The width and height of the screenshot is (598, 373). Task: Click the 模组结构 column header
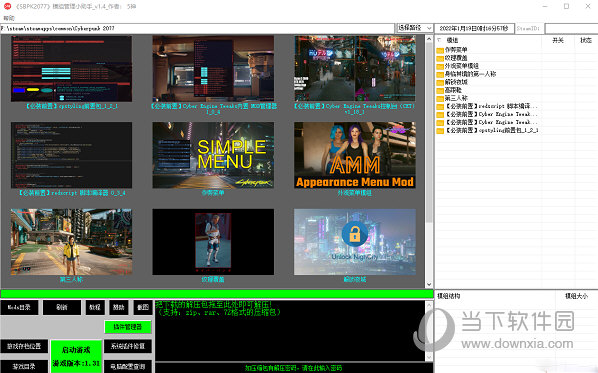pyautogui.click(x=448, y=296)
